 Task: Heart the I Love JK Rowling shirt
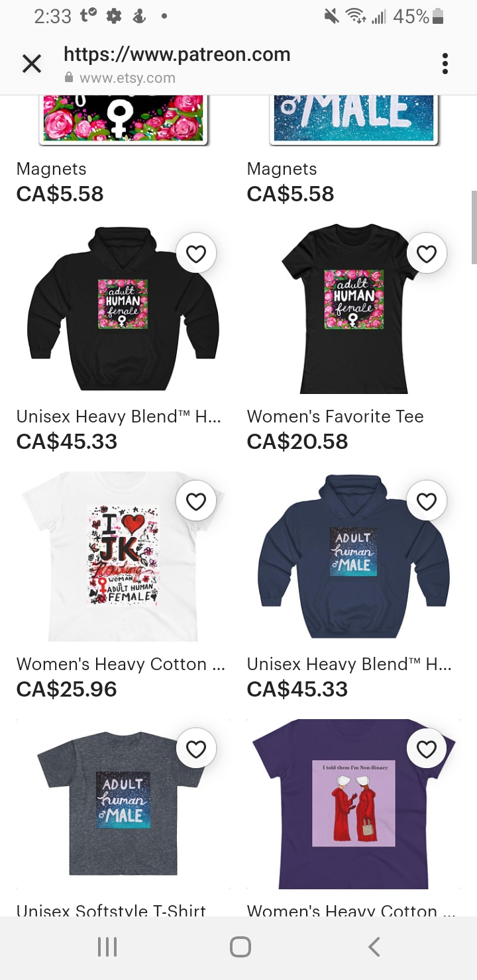(x=196, y=501)
